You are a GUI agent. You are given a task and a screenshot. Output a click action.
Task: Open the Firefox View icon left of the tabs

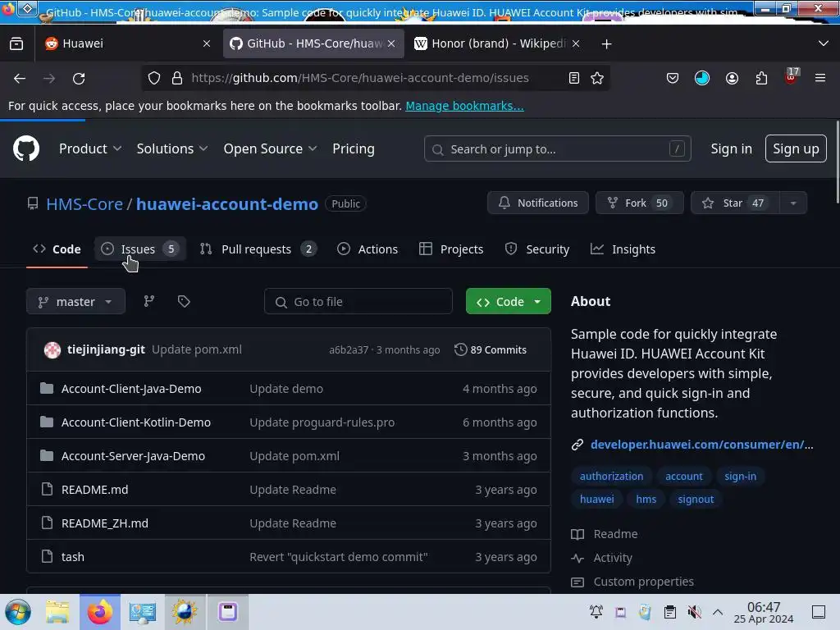click(x=16, y=43)
